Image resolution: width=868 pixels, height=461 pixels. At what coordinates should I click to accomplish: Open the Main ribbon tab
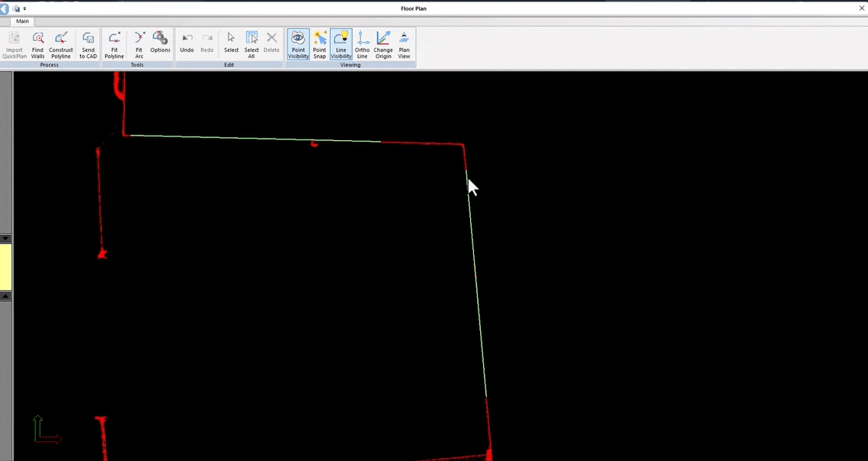pos(23,21)
